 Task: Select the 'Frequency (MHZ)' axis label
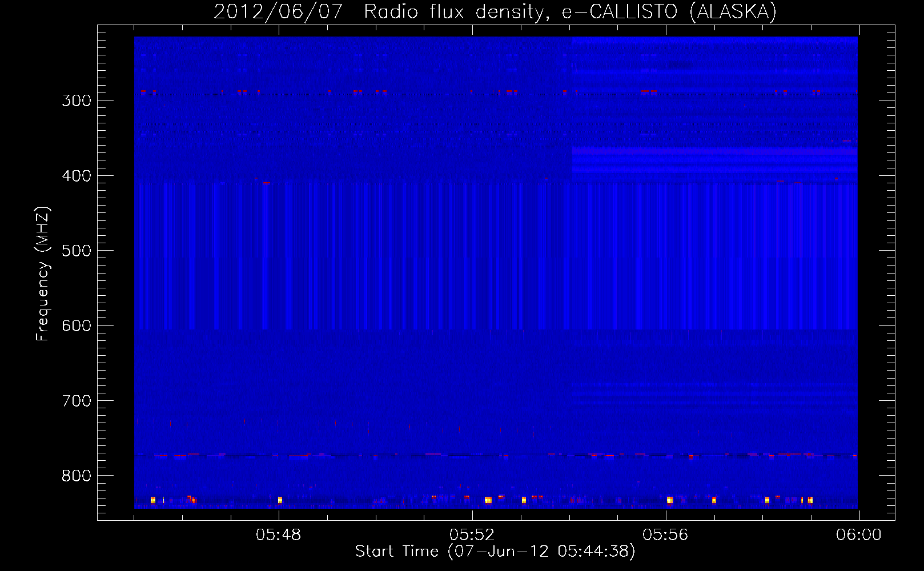point(43,274)
